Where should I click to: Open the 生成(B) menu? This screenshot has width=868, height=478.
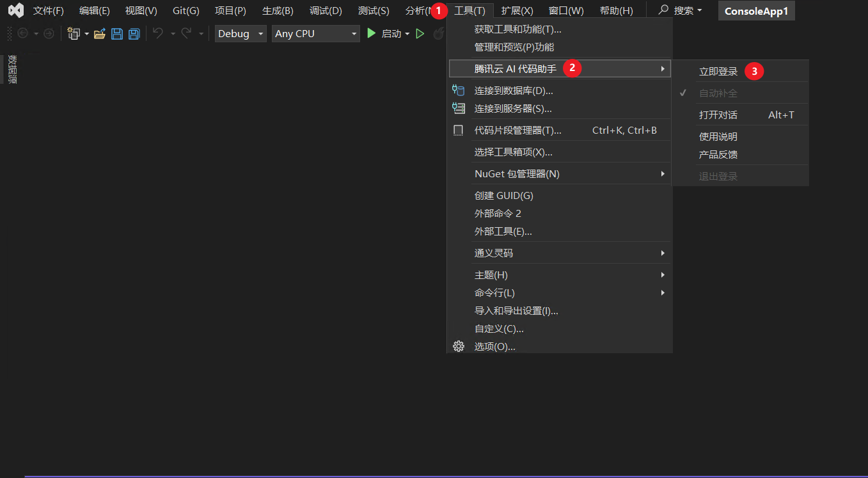278,11
